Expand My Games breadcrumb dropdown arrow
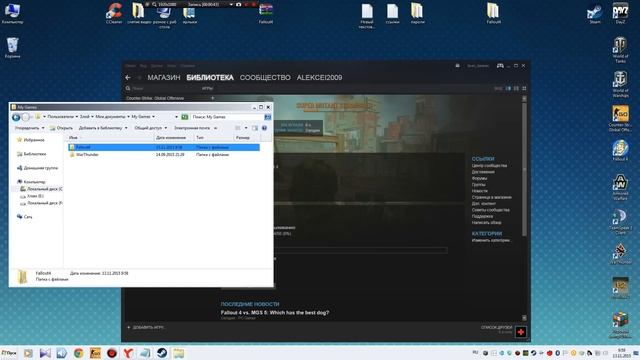The width and height of the screenshot is (640, 360). [153, 117]
